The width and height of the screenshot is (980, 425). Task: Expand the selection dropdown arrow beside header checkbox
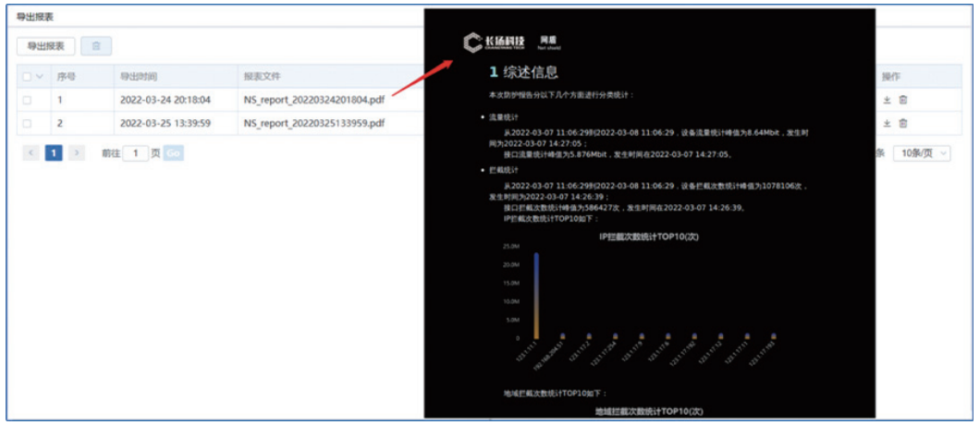pyautogui.click(x=39, y=77)
